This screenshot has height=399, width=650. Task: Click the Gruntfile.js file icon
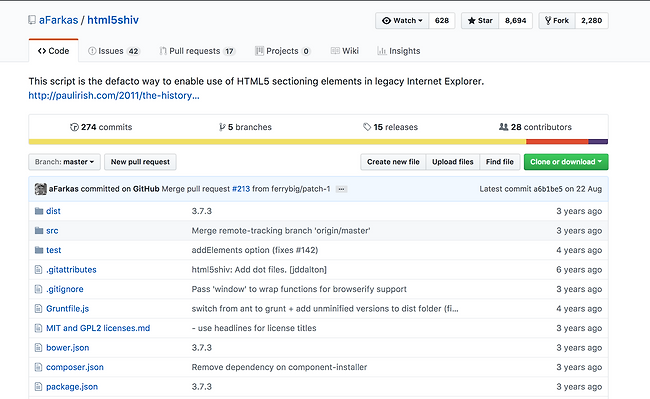pyautogui.click(x=39, y=309)
